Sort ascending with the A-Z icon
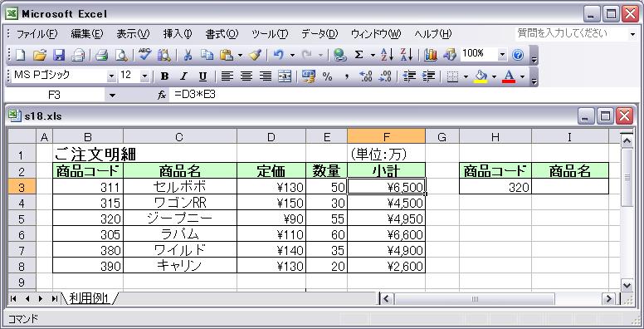The image size is (644, 329). point(387,55)
